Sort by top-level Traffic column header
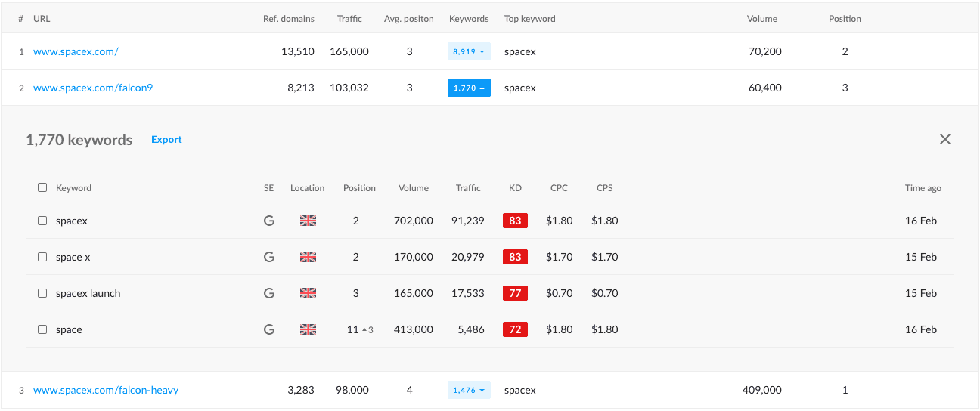Image resolution: width=980 pixels, height=411 pixels. [349, 19]
